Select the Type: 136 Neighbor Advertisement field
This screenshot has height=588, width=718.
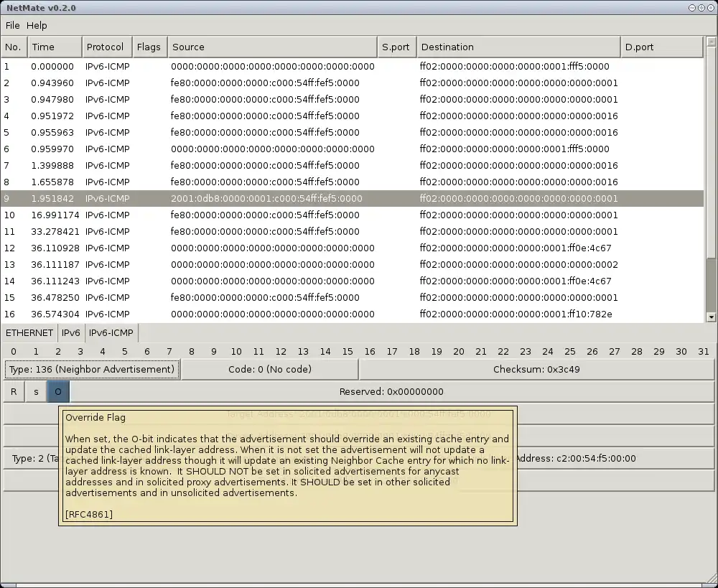click(92, 370)
